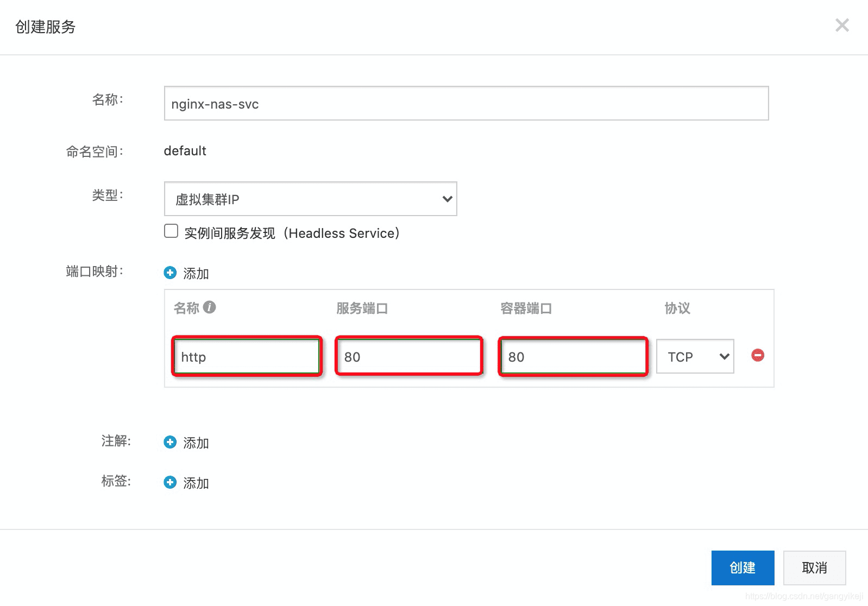Focus the 服务端口 field with 80

[x=409, y=356]
